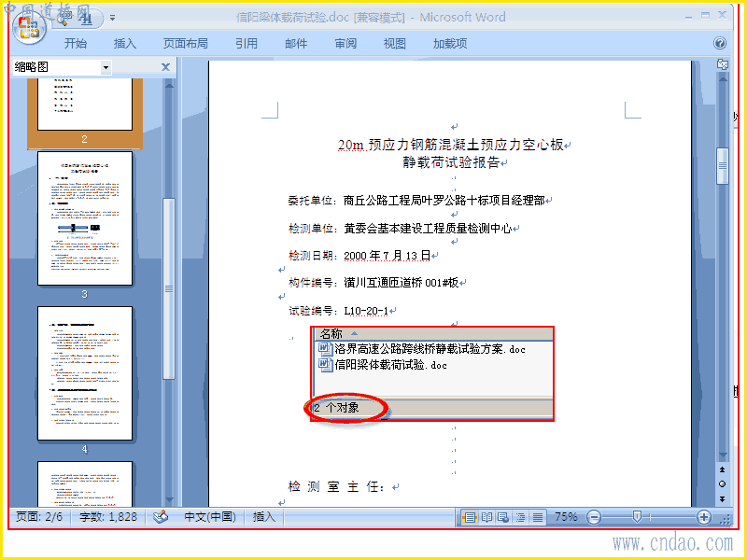Select page 3 thumbnail

[85, 218]
